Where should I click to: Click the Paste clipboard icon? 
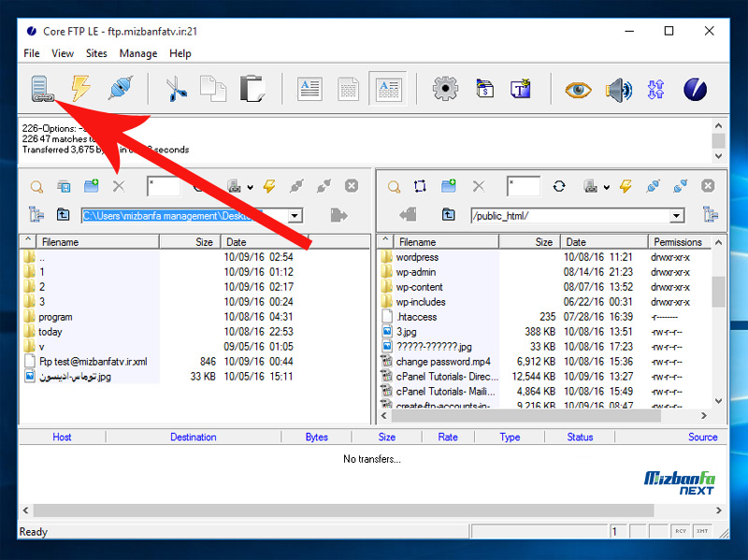tap(252, 89)
